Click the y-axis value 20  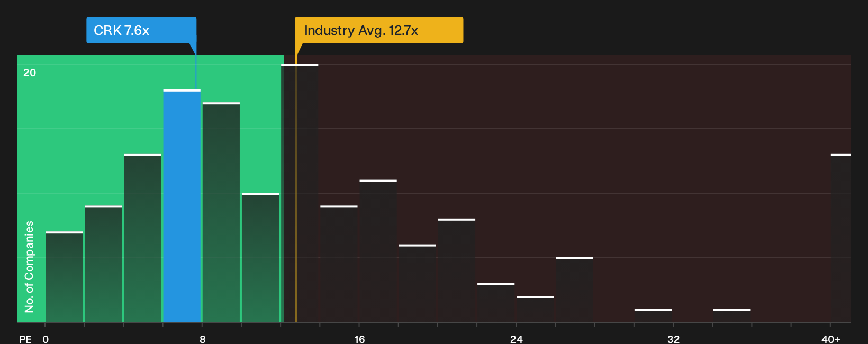pyautogui.click(x=30, y=73)
